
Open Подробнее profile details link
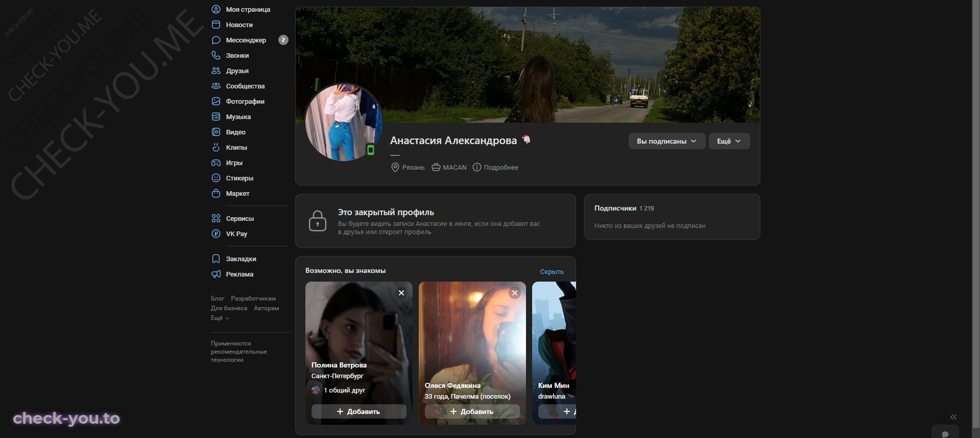pyautogui.click(x=501, y=167)
